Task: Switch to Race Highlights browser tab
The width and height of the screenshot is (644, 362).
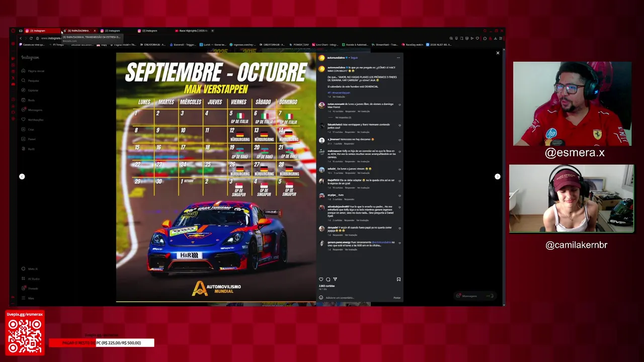Action: click(x=192, y=31)
